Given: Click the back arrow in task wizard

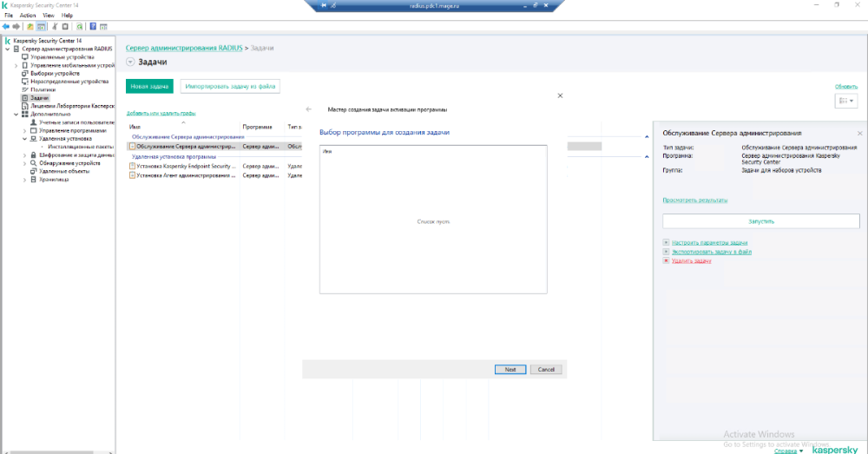Looking at the screenshot, I should coord(309,109).
